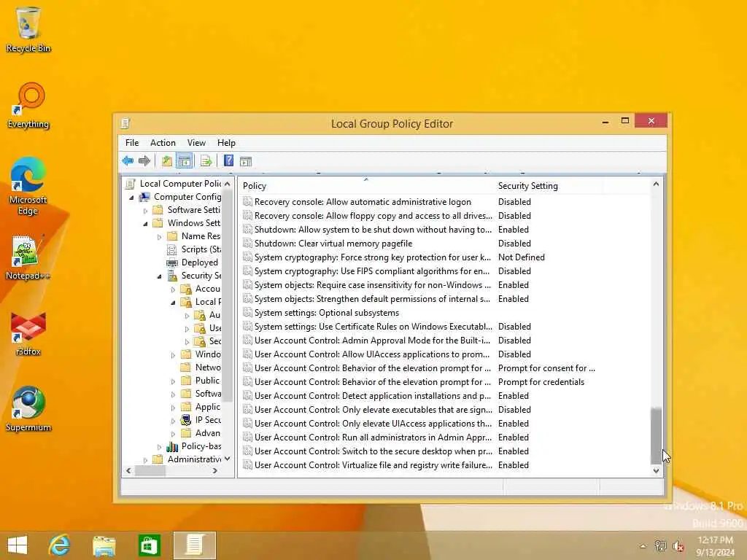Image resolution: width=747 pixels, height=560 pixels.
Task: Open Recycle Bin desktop icon
Action: (x=28, y=29)
